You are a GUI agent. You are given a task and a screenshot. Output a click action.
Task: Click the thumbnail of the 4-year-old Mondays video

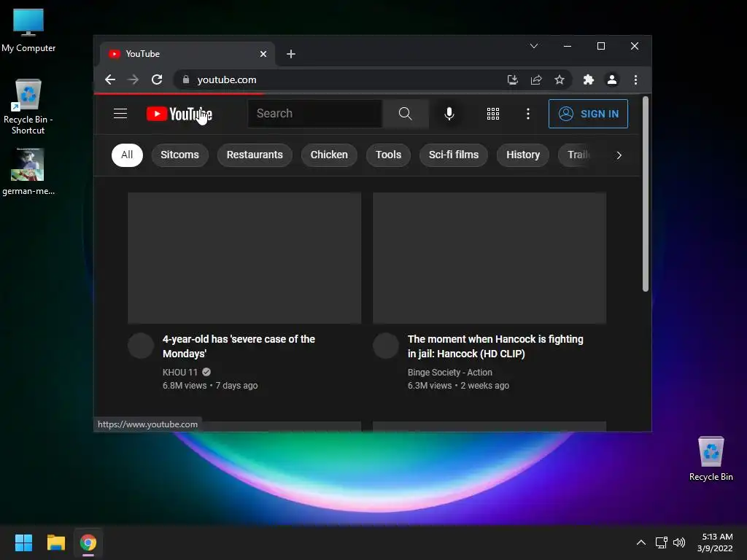[244, 257]
